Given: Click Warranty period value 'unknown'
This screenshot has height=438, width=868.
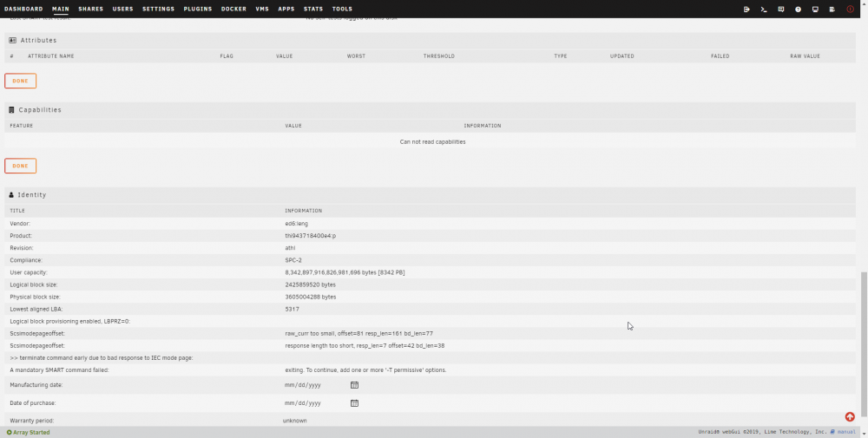Looking at the screenshot, I should (x=294, y=421).
